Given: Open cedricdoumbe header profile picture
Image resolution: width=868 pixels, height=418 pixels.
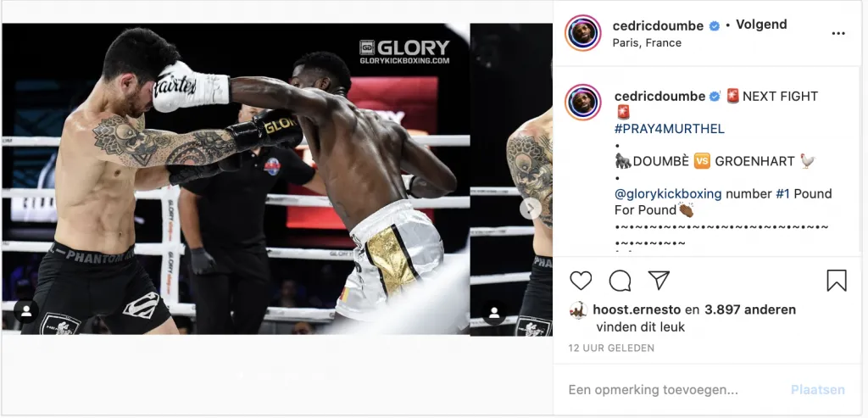Looking at the screenshot, I should click(583, 33).
